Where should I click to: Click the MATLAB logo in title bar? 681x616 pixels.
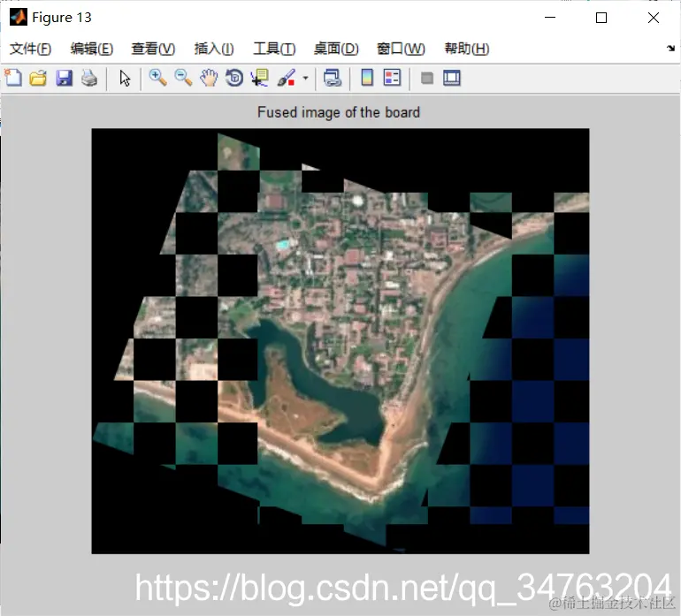(x=19, y=18)
